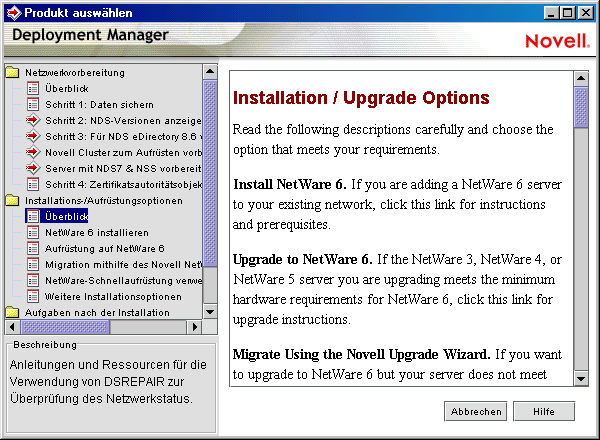The image size is (600, 440).
Task: Click red arrow icon beside Schritt 2: NDS-Versionen
Action: pos(33,120)
